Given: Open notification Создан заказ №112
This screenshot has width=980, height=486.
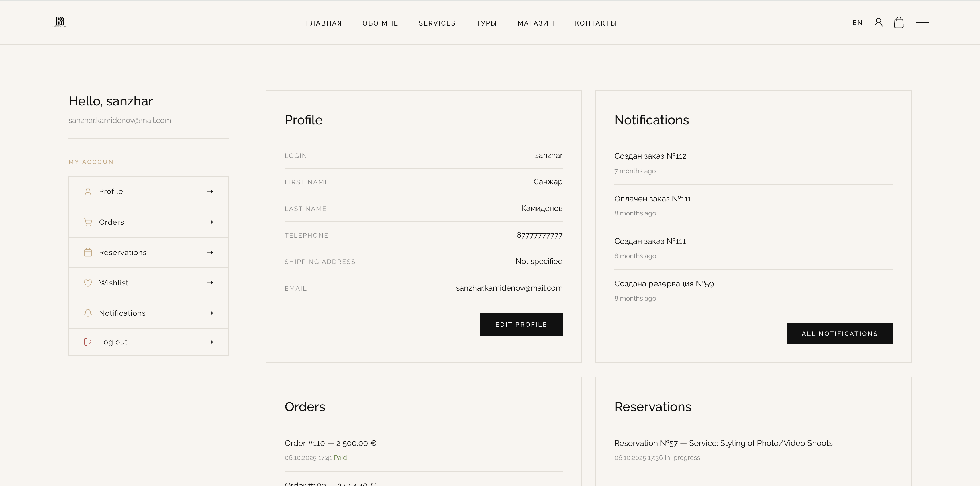Looking at the screenshot, I should click(x=650, y=156).
